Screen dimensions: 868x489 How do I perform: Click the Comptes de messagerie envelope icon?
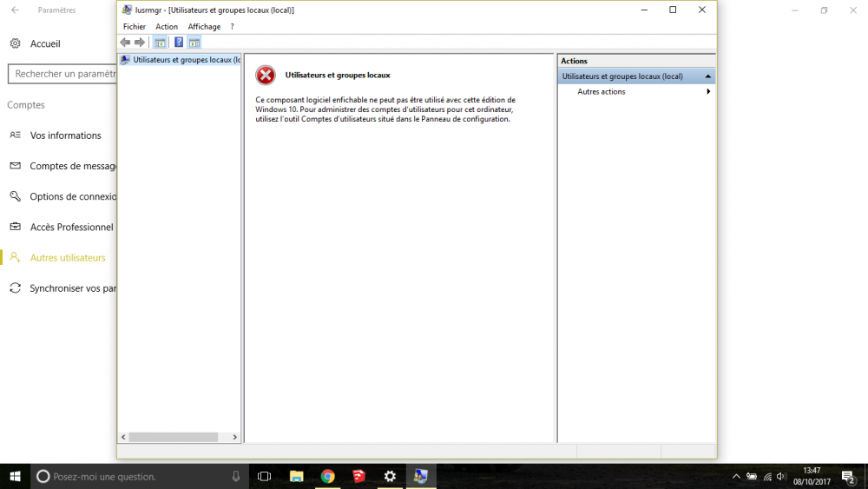coord(15,166)
